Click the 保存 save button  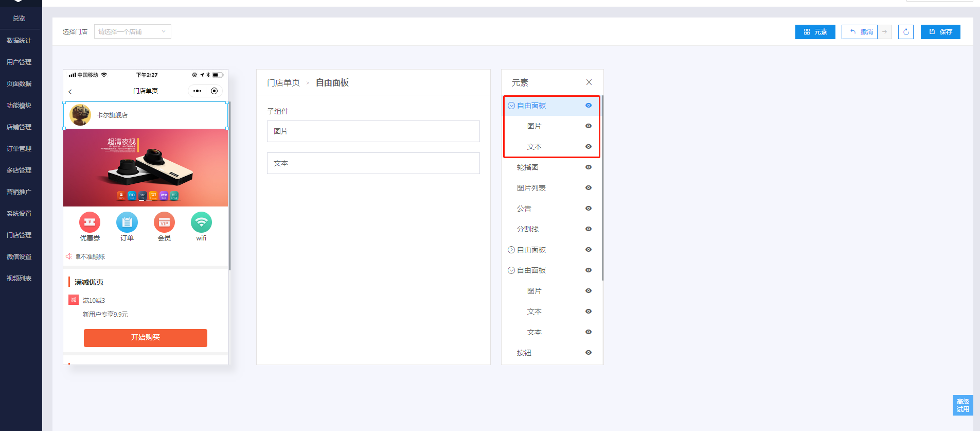click(x=940, y=32)
